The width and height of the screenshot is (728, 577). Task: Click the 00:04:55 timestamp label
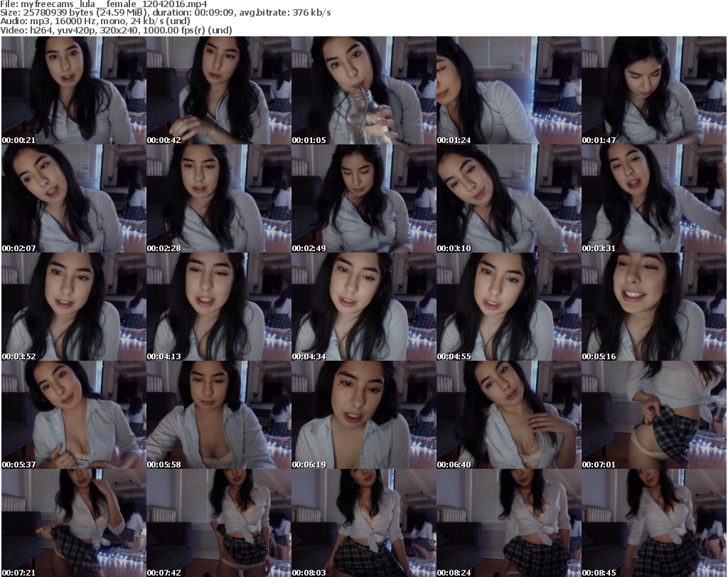[454, 356]
